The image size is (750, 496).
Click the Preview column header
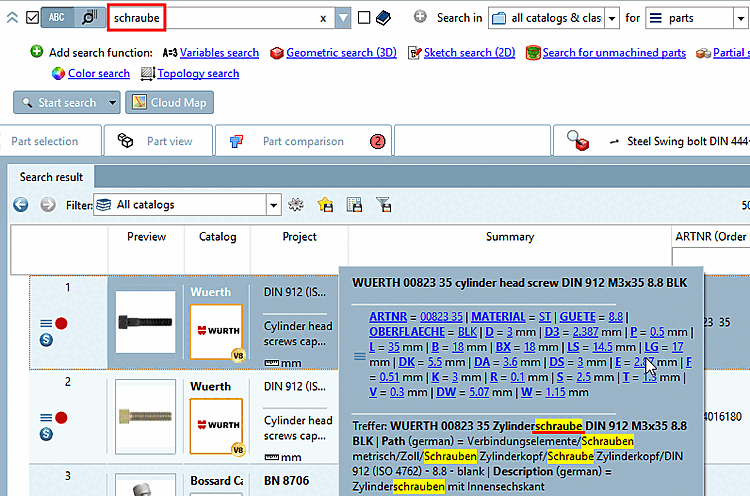coord(146,237)
